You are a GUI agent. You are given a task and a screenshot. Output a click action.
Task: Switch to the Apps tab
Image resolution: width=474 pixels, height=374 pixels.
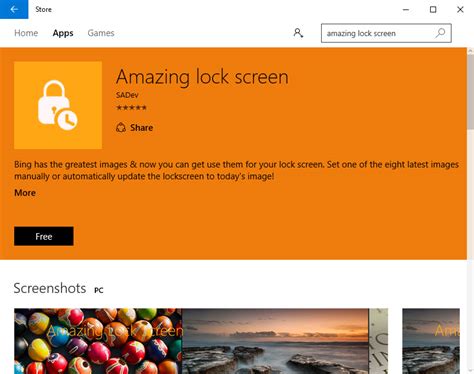click(x=63, y=33)
